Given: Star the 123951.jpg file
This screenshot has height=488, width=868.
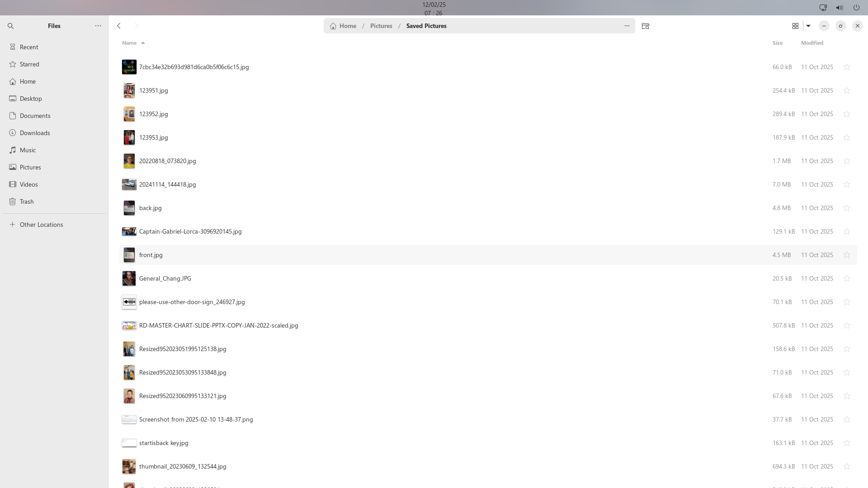Looking at the screenshot, I should 847,90.
